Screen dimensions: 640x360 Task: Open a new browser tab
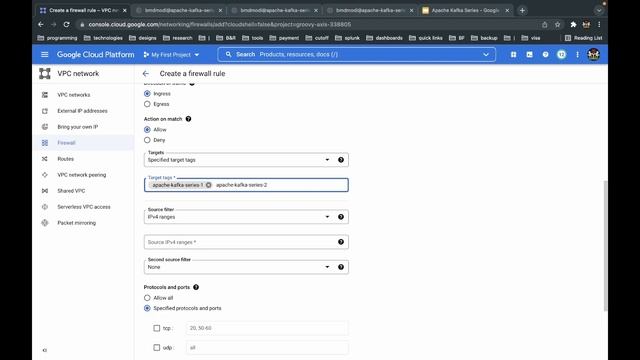tap(522, 10)
